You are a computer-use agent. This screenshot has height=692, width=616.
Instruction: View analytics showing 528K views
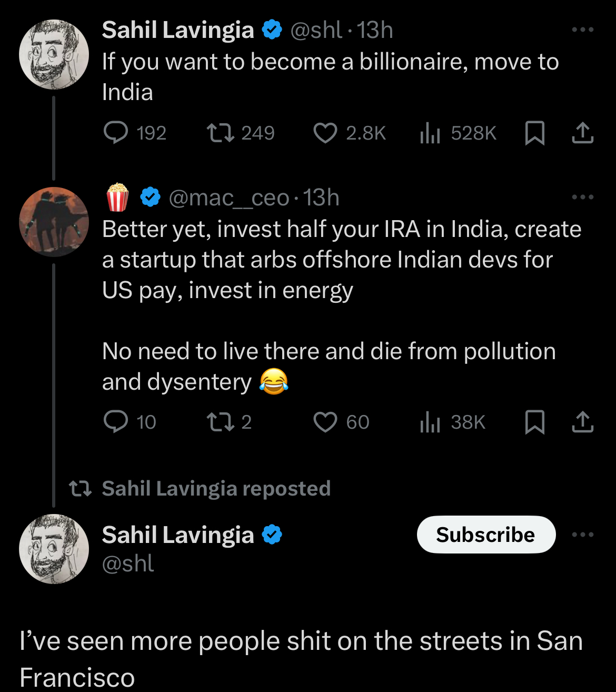coord(430,133)
